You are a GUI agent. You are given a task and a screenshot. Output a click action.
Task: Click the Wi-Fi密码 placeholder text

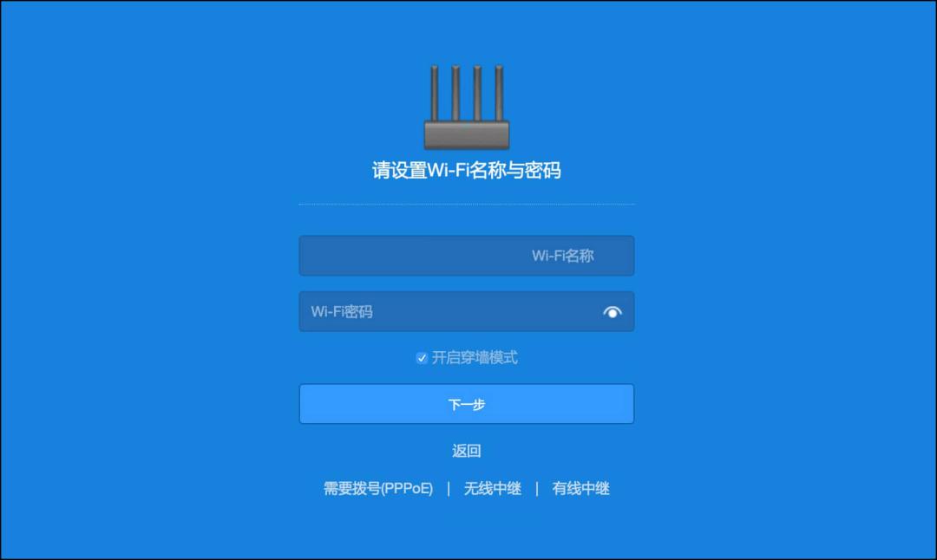coord(342,312)
